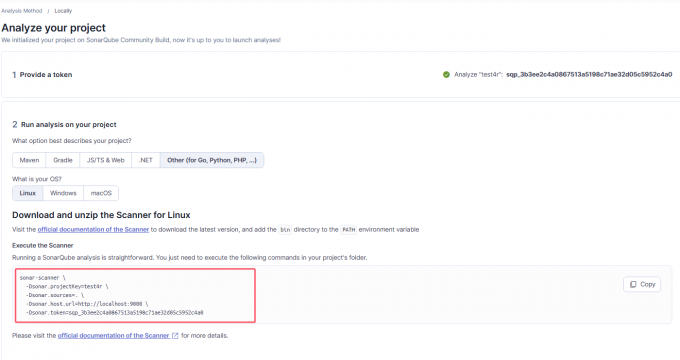Click the PATH inline code label

pos(349,230)
